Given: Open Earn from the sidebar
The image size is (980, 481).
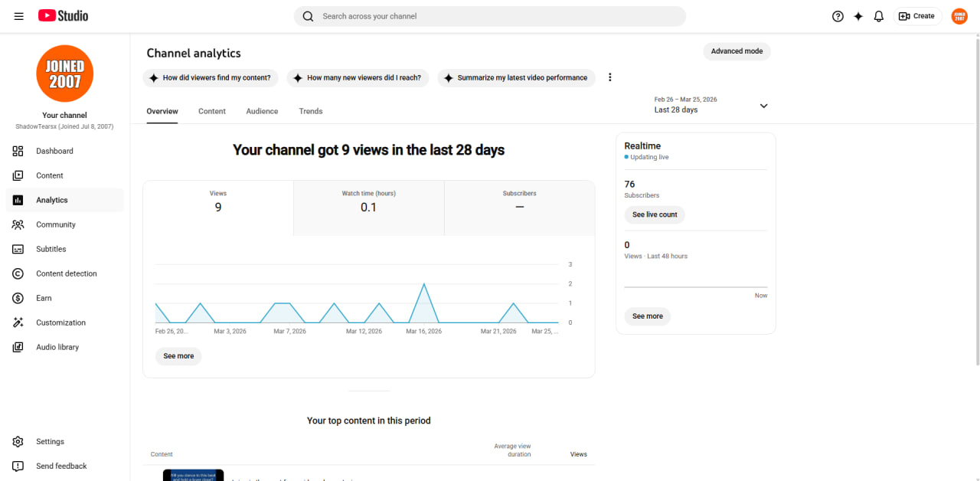Looking at the screenshot, I should click(65, 298).
